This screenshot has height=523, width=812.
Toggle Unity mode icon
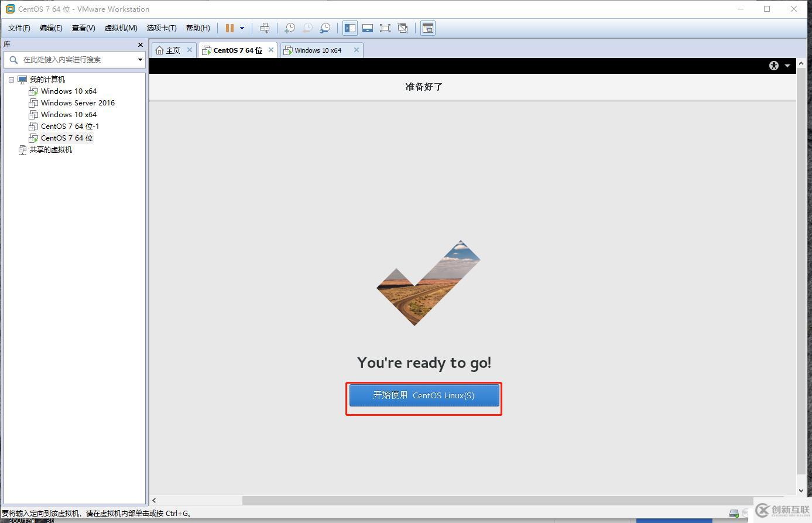point(403,28)
